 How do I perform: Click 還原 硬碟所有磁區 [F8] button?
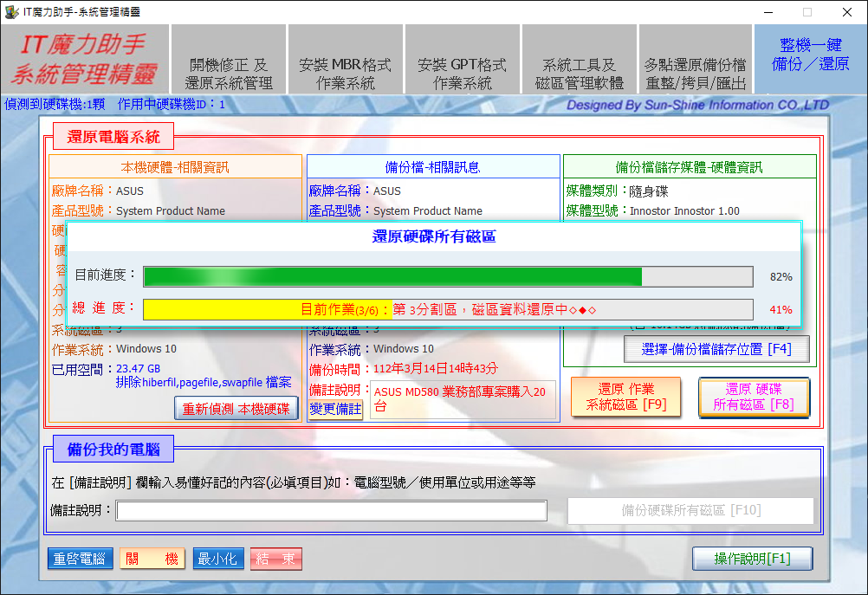[x=754, y=398]
